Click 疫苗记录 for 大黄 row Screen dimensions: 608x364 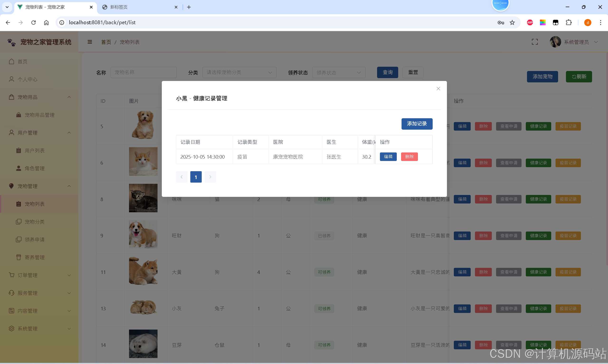tap(568, 272)
